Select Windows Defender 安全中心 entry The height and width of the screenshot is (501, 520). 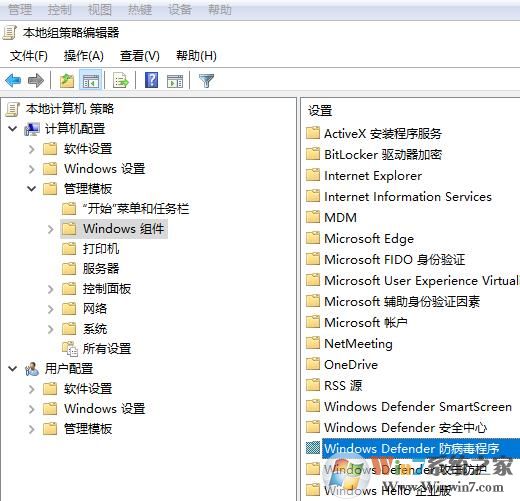[406, 427]
